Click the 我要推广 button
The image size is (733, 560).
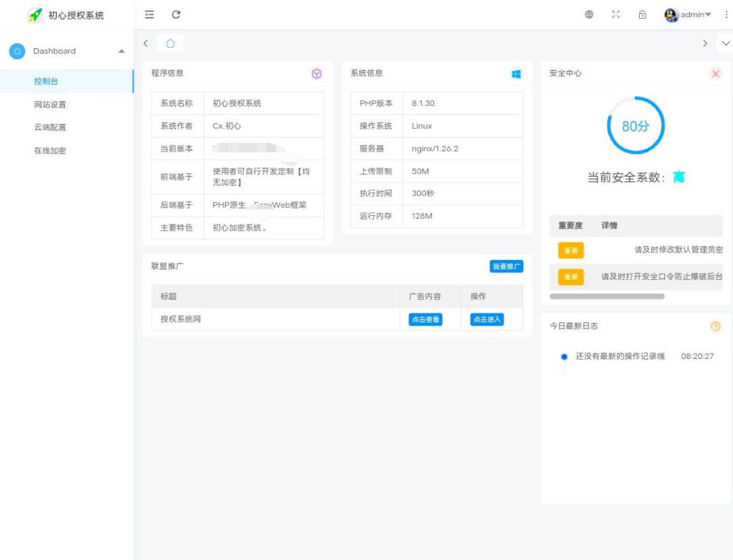507,266
